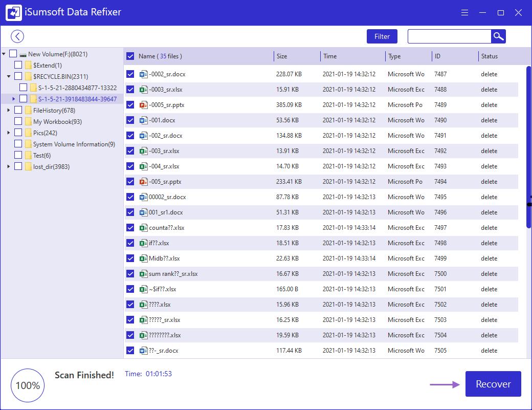Screen dimensions: 532x410
Task: Select the Test(6) folder in tree
Action: (42, 155)
